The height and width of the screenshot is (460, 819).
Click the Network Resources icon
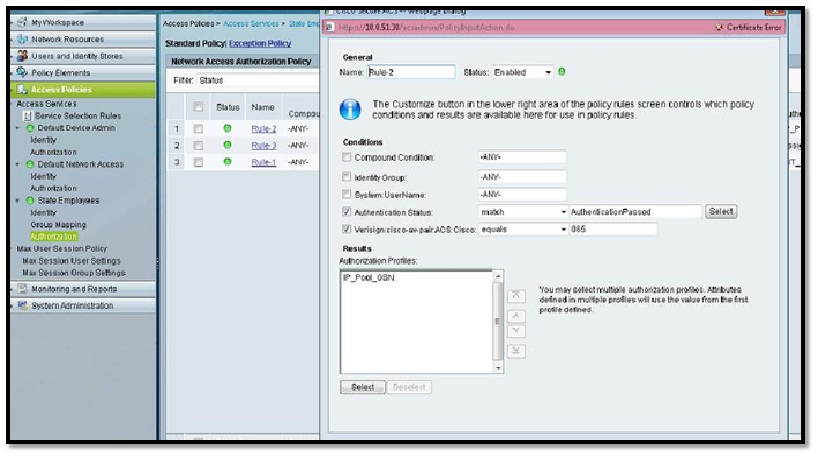click(x=22, y=39)
